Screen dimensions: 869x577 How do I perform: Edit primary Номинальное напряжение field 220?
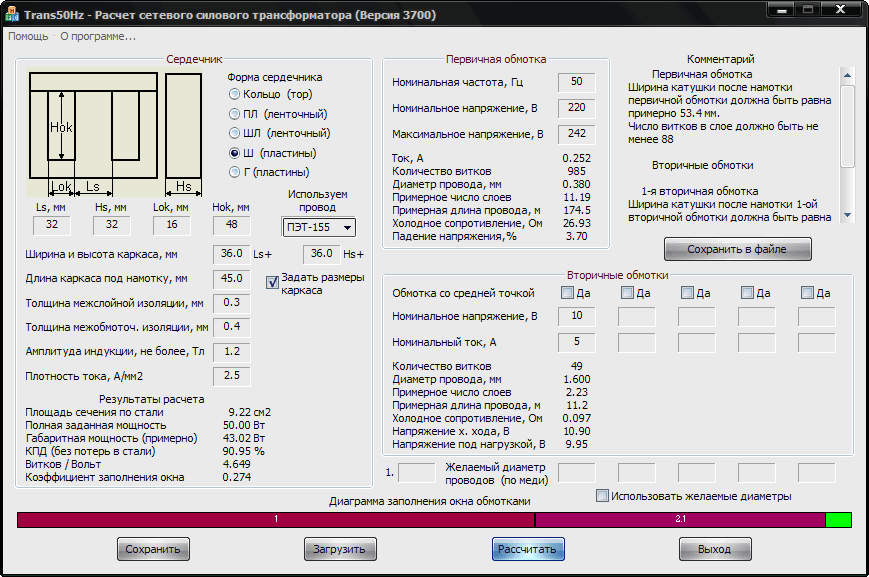point(576,108)
